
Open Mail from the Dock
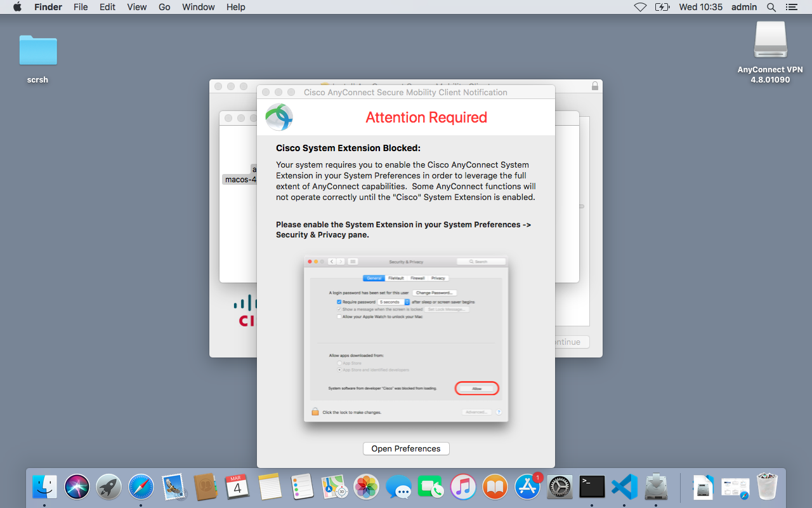point(173,487)
